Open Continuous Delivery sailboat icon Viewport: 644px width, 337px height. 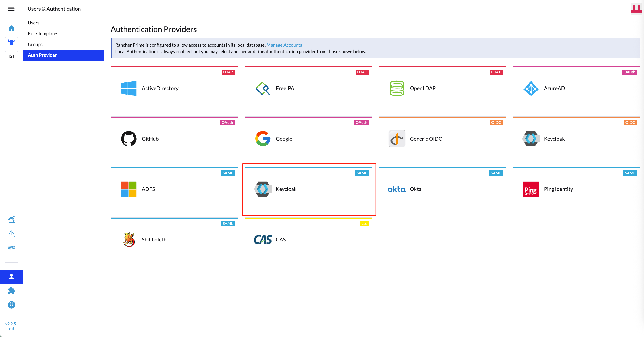tap(11, 234)
